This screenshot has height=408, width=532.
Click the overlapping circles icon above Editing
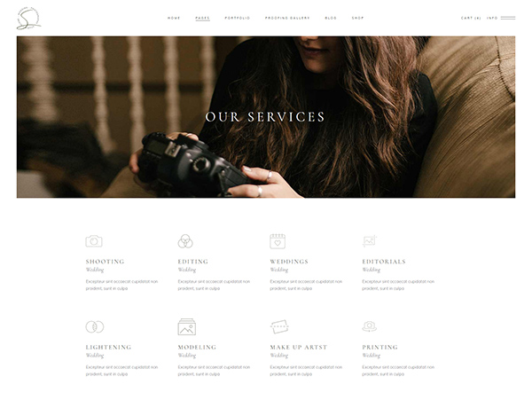(185, 241)
